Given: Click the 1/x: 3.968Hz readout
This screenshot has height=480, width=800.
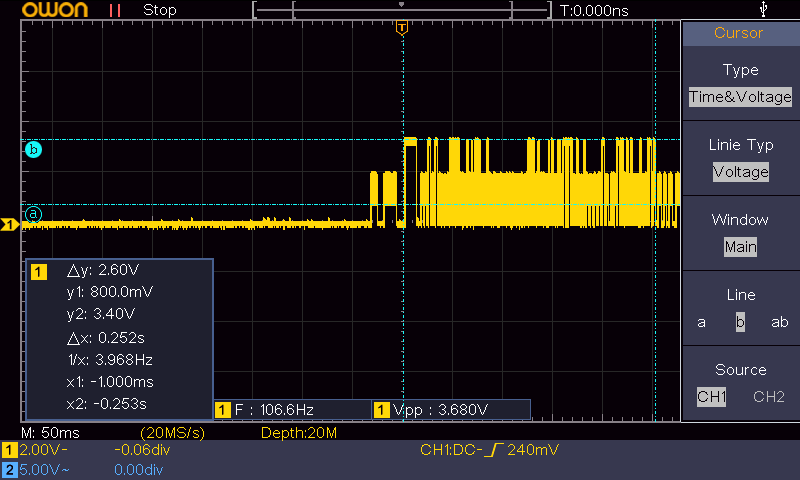Looking at the screenshot, I should pyautogui.click(x=110, y=360).
